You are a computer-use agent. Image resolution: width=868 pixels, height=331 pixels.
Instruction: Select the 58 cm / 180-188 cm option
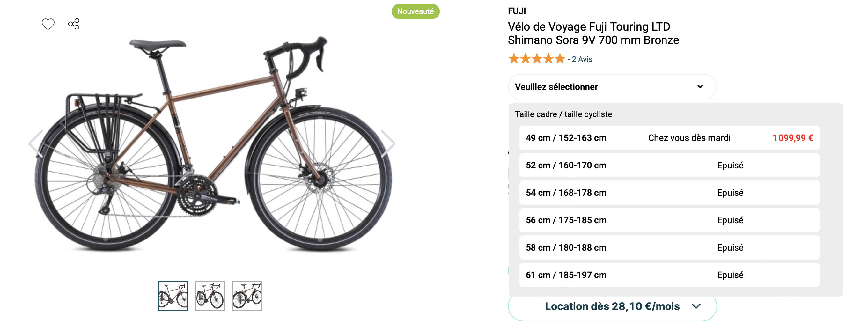click(669, 247)
